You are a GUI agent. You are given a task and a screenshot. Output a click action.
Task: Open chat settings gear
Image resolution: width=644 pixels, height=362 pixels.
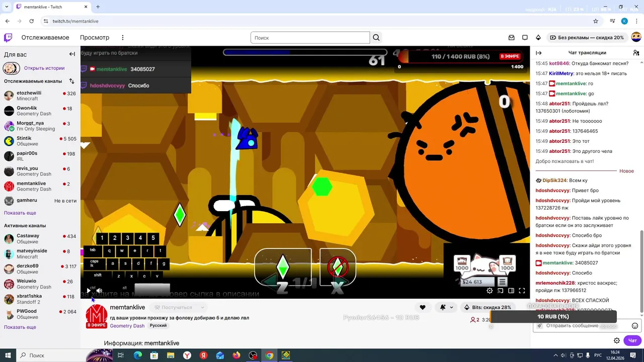[617, 340]
